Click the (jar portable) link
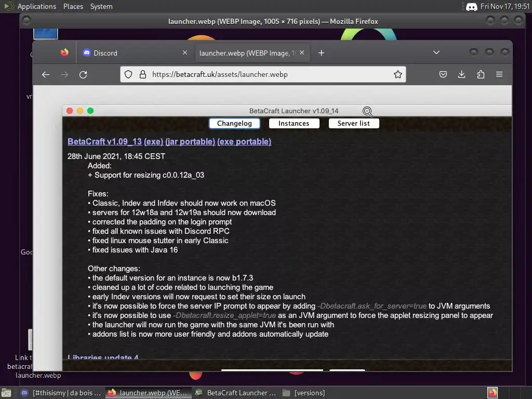The image size is (532, 399). 190,141
